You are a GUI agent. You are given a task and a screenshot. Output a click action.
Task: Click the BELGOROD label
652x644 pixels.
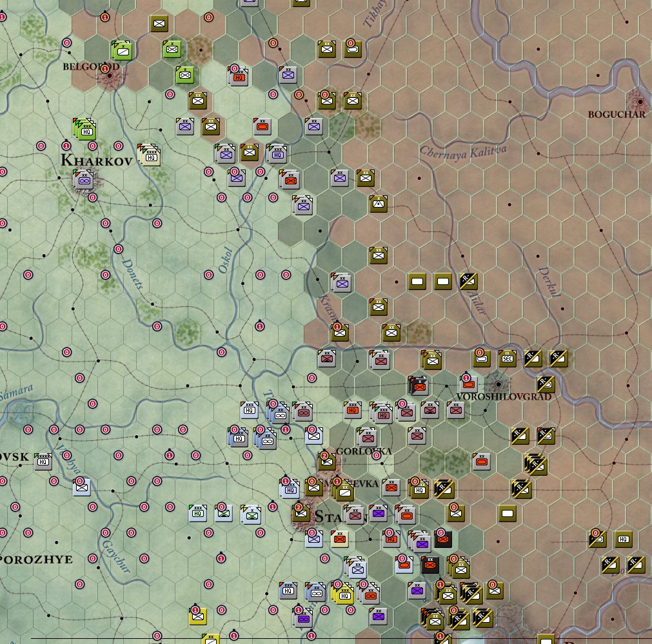coord(91,66)
